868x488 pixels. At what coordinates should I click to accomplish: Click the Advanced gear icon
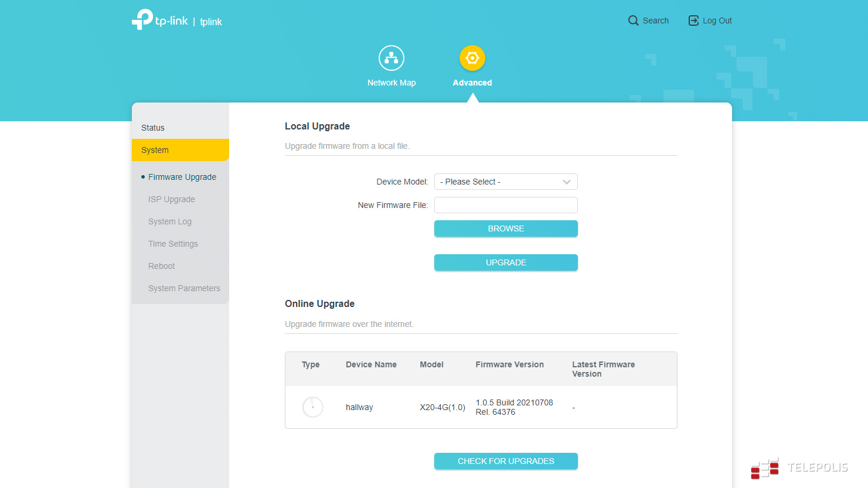click(472, 58)
